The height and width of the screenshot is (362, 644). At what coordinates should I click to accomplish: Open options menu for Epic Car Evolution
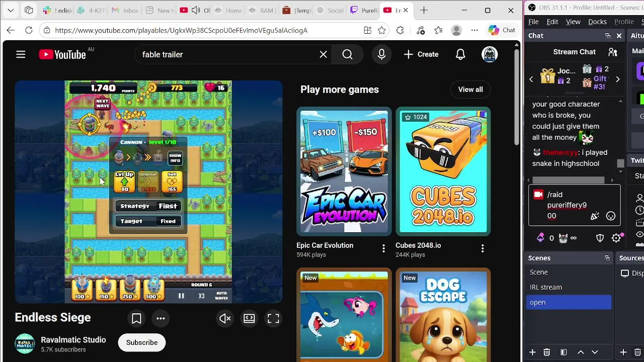tap(383, 248)
